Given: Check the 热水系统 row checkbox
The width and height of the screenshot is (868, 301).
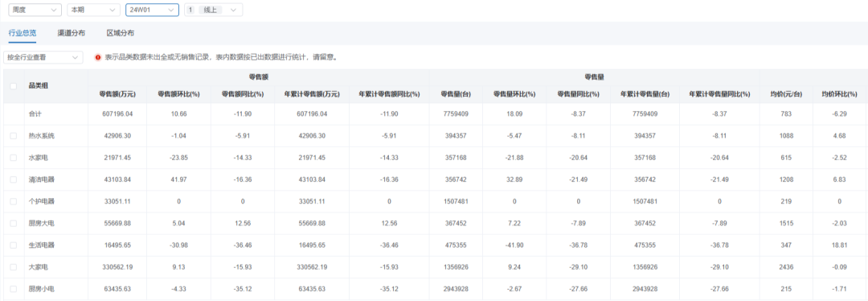Looking at the screenshot, I should (14, 136).
